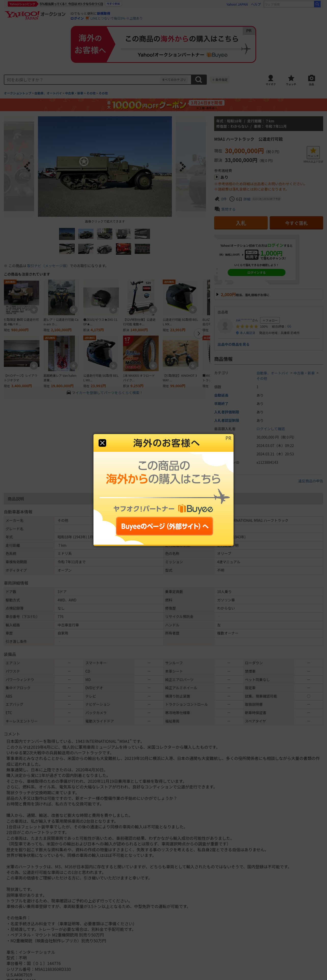The height and width of the screenshot is (980, 327).
Task: Open Yahoo! JAPAN link at top
Action: tap(237, 4)
